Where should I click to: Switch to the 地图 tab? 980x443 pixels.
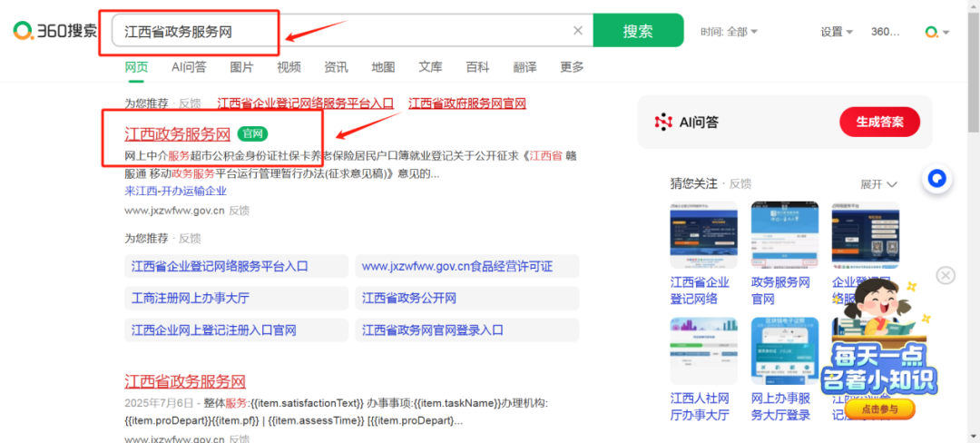tap(383, 67)
